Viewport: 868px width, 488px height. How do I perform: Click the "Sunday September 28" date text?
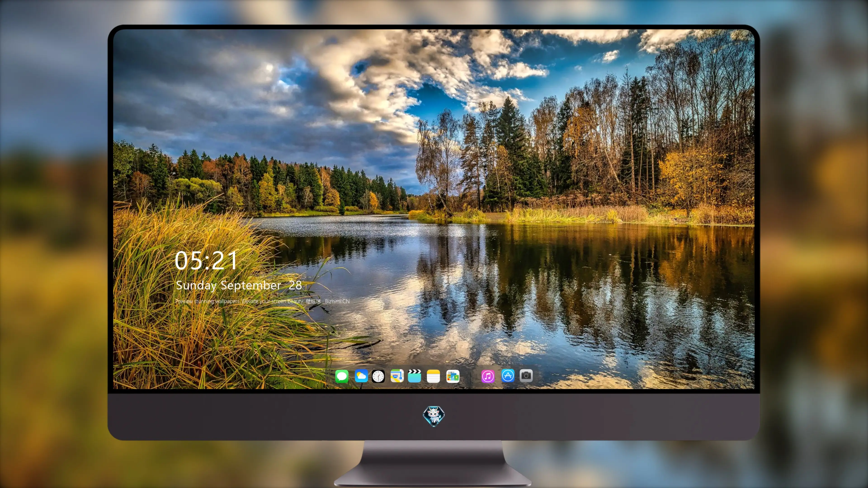tap(238, 285)
